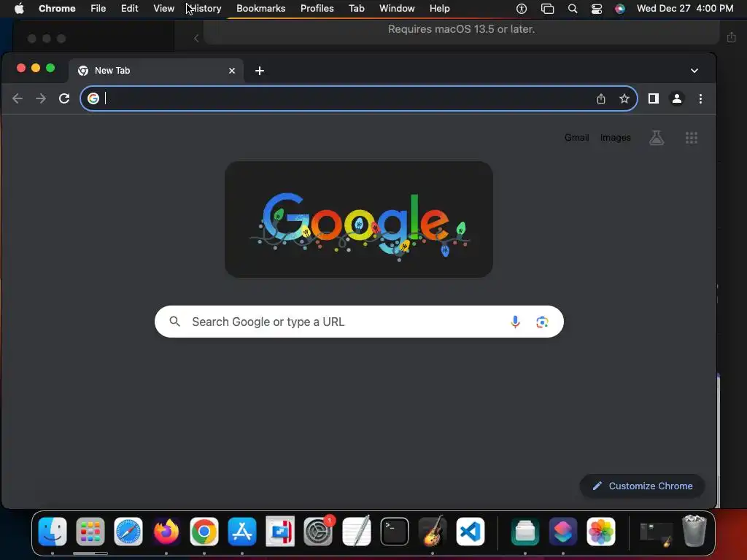The width and height of the screenshot is (747, 560).
Task: Click the date and time in menu bar
Action: 685,9
